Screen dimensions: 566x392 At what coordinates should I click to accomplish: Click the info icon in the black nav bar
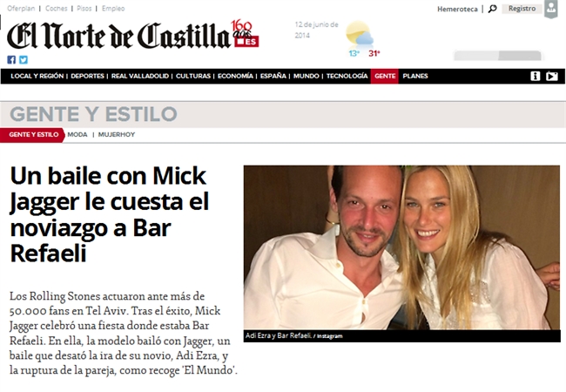(536, 76)
